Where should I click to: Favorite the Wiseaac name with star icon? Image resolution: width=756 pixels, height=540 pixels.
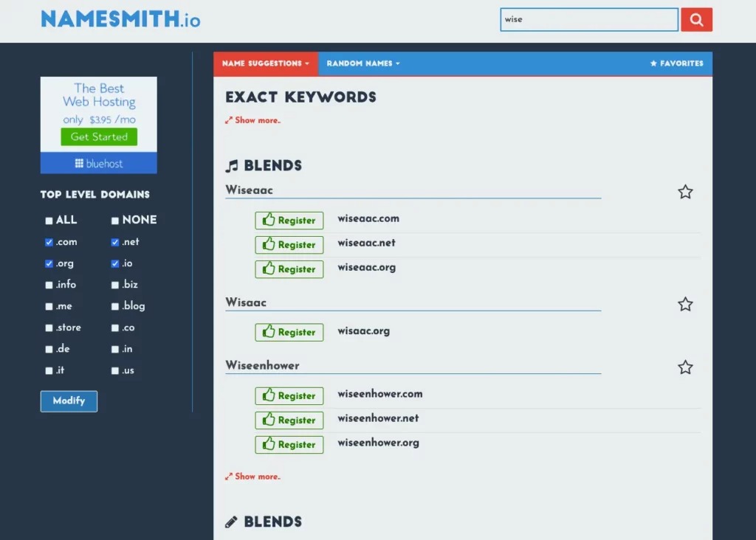tap(685, 193)
